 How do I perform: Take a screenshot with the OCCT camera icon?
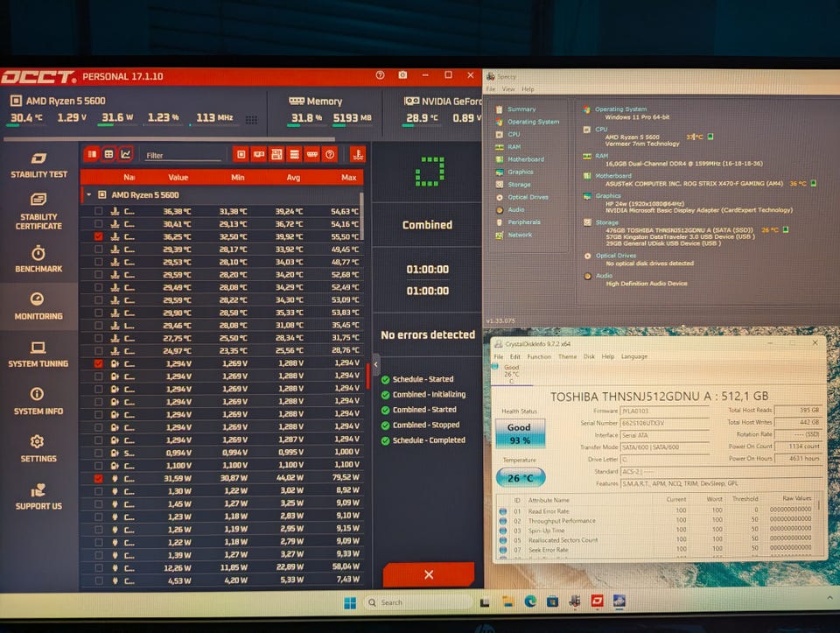[402, 75]
